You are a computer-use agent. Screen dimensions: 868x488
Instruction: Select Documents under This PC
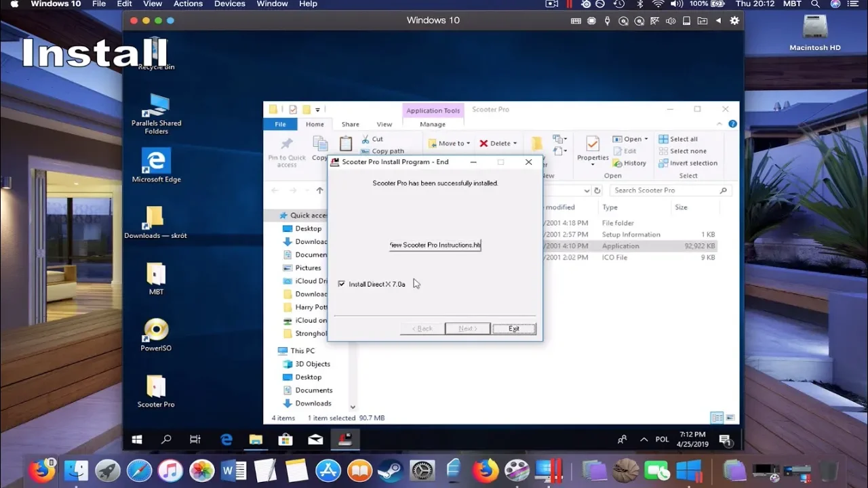click(x=313, y=390)
